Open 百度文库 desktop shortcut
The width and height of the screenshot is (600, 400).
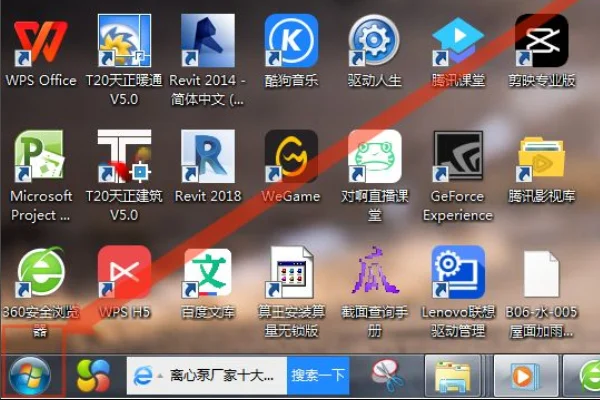point(208,273)
